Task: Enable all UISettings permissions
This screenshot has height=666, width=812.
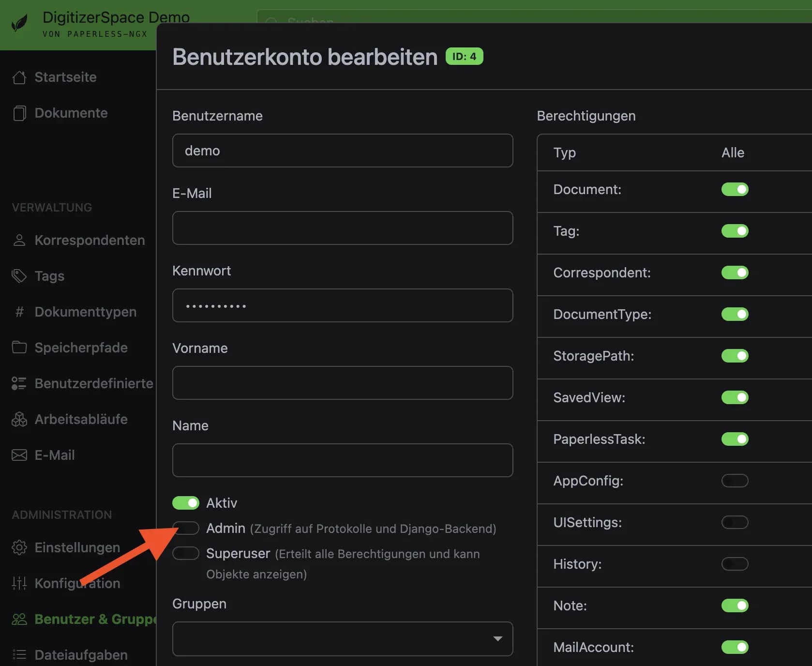Action: tap(735, 522)
